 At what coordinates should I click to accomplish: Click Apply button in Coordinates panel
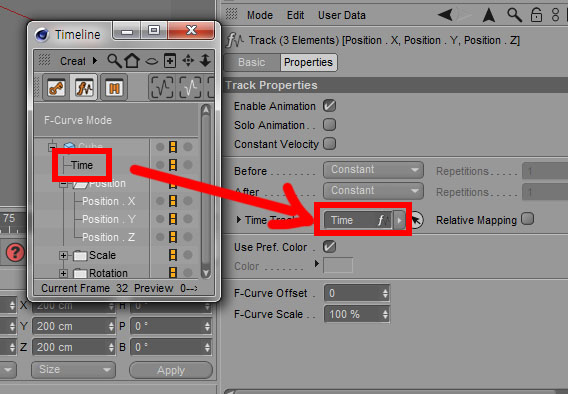171,370
